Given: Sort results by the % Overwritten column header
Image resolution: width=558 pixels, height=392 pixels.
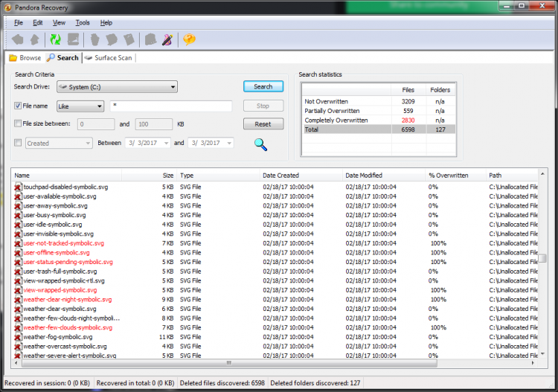Looking at the screenshot, I should [x=455, y=176].
